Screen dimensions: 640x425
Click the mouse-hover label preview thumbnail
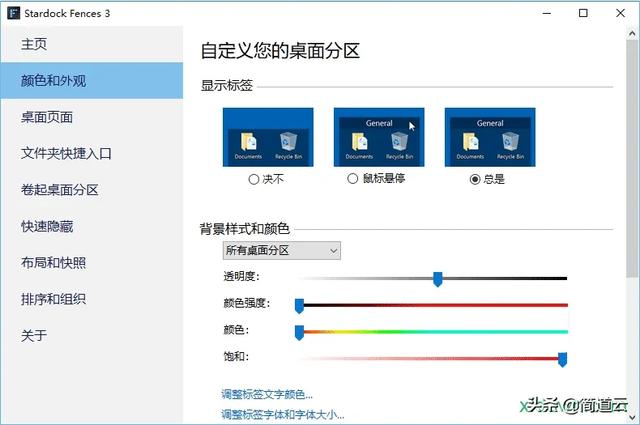(379, 137)
